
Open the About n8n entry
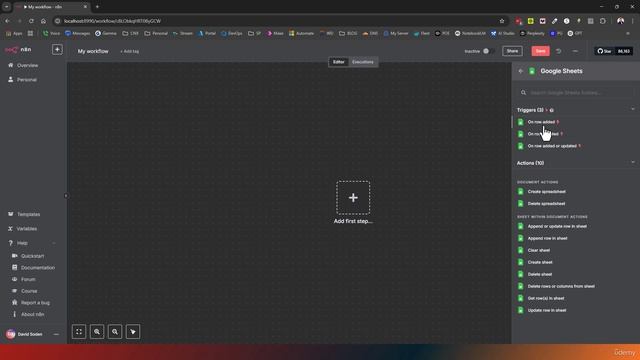click(x=28, y=314)
